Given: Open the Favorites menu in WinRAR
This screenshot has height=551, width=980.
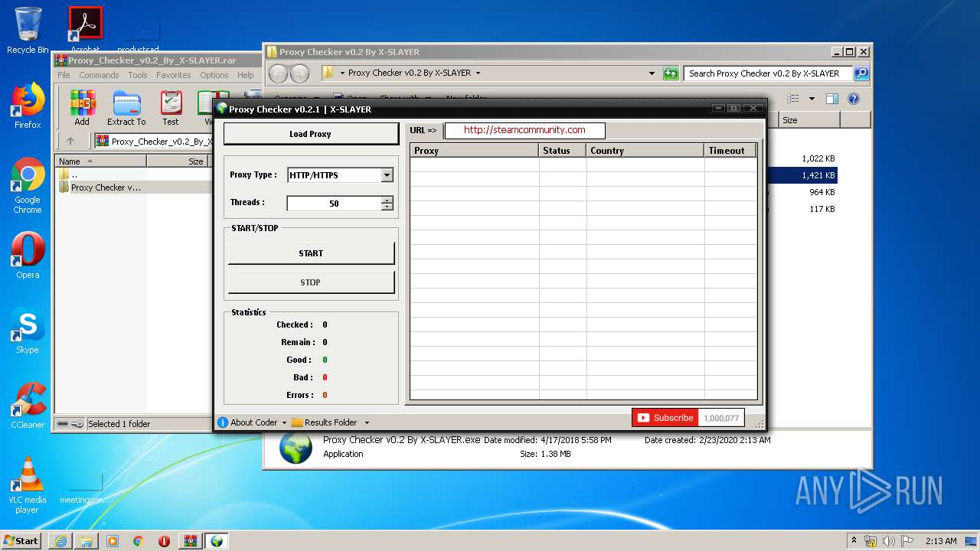Looking at the screenshot, I should point(174,75).
